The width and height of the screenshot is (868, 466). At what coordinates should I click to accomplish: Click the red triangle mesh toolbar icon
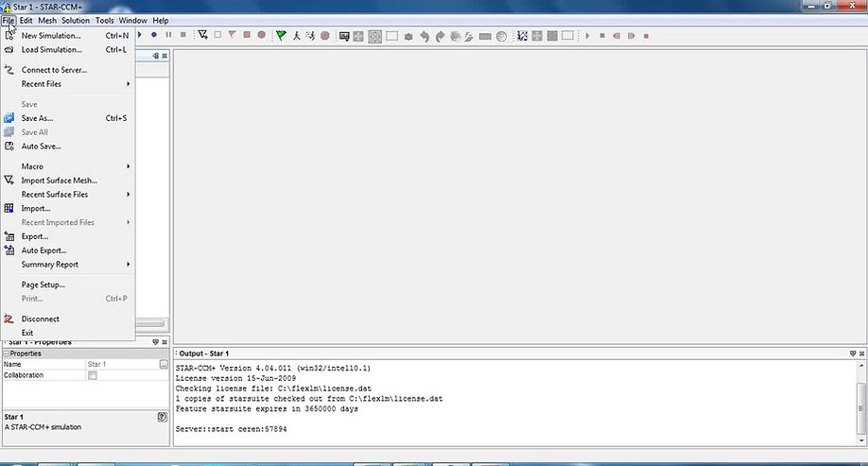click(x=232, y=35)
